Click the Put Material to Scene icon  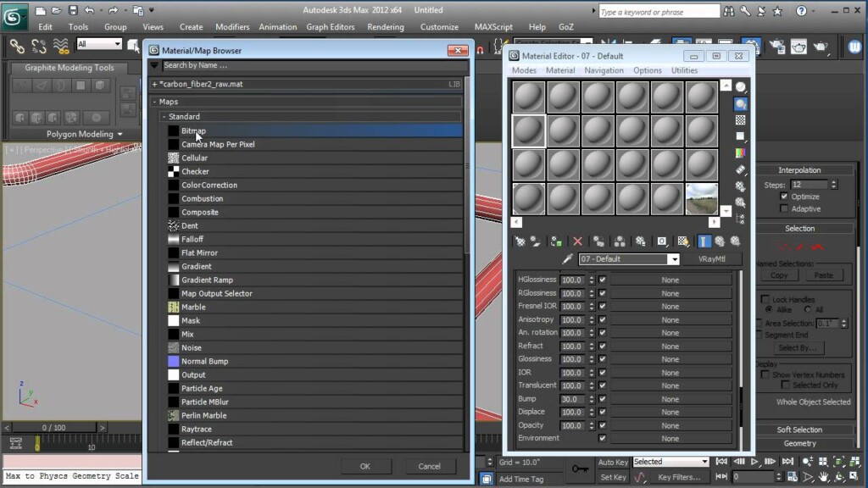coord(536,241)
